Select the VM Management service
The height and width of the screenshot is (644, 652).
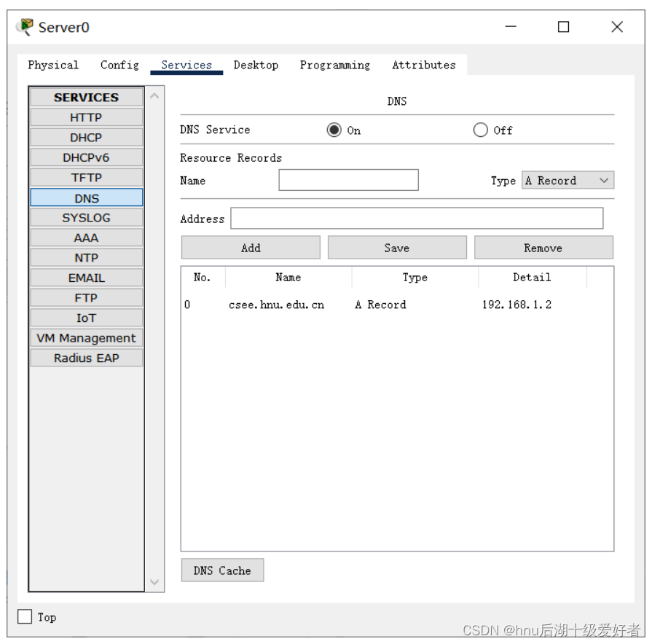click(87, 338)
